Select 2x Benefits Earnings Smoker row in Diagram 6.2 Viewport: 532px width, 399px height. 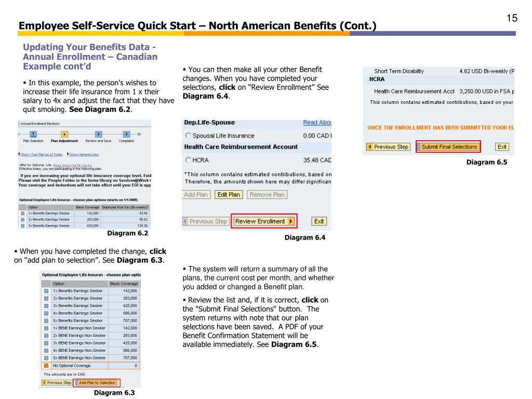23,220
